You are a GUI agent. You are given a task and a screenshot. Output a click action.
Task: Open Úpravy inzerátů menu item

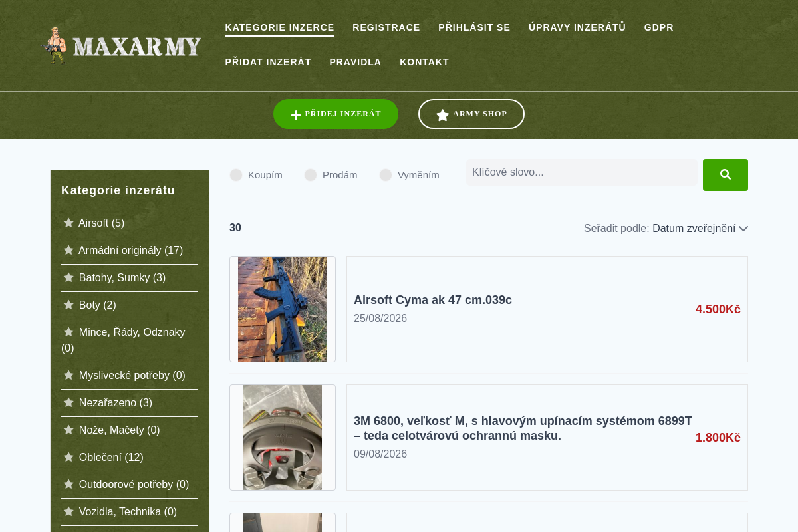pos(577,27)
